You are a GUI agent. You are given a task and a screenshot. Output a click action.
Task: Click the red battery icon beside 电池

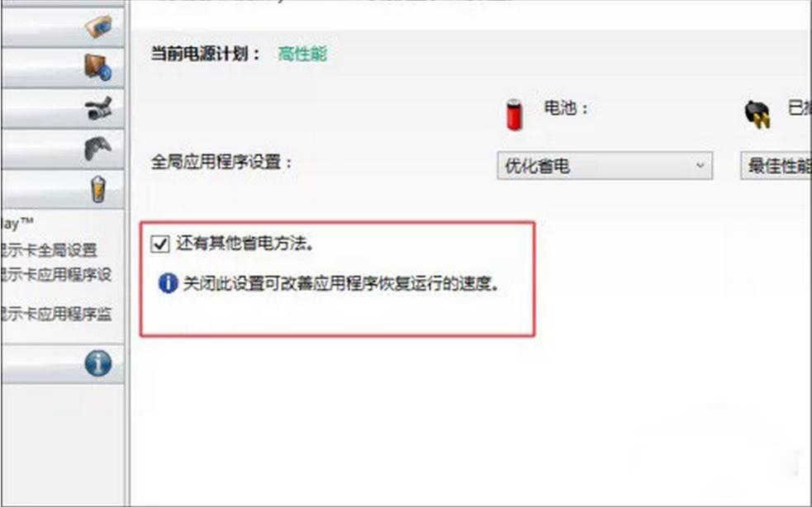point(515,115)
